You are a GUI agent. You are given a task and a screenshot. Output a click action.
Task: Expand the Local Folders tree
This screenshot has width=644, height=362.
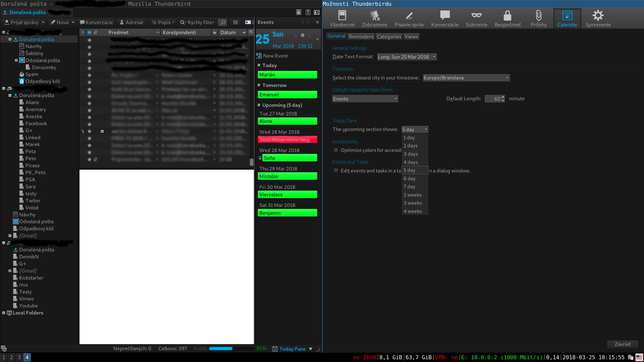pyautogui.click(x=4, y=313)
